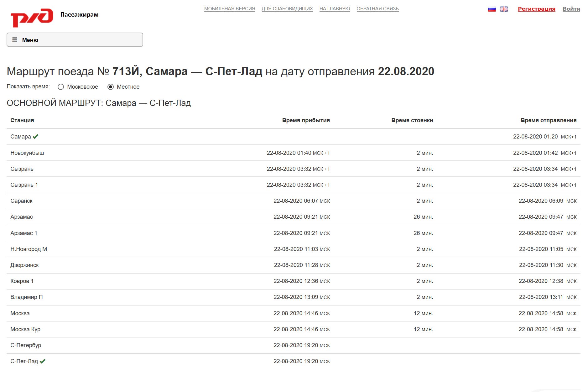
Task: Click station name Сызрань 1
Action: click(x=24, y=185)
